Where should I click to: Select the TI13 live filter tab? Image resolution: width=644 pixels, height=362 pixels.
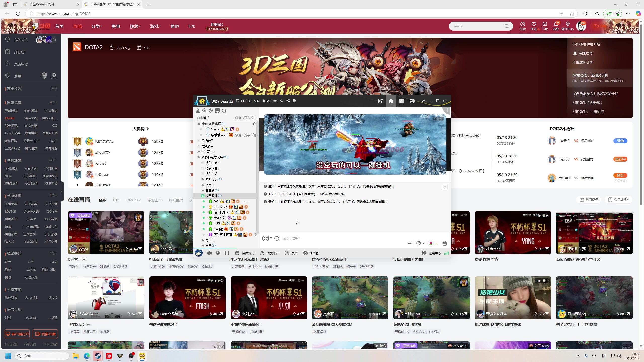[x=116, y=200]
